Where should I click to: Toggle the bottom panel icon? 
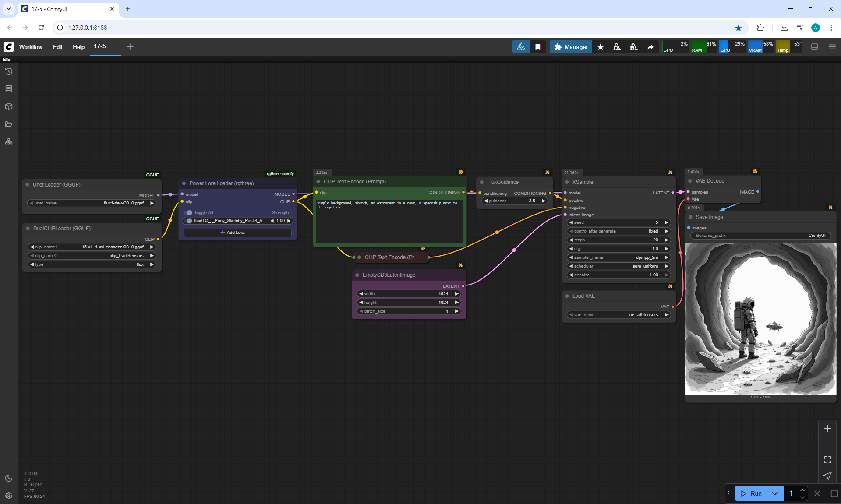point(814,47)
